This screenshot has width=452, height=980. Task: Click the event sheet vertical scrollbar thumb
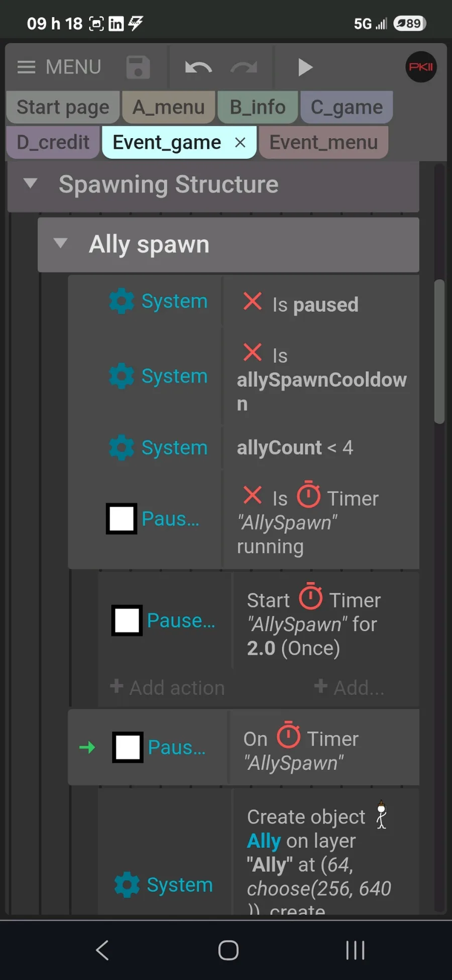tap(439, 352)
